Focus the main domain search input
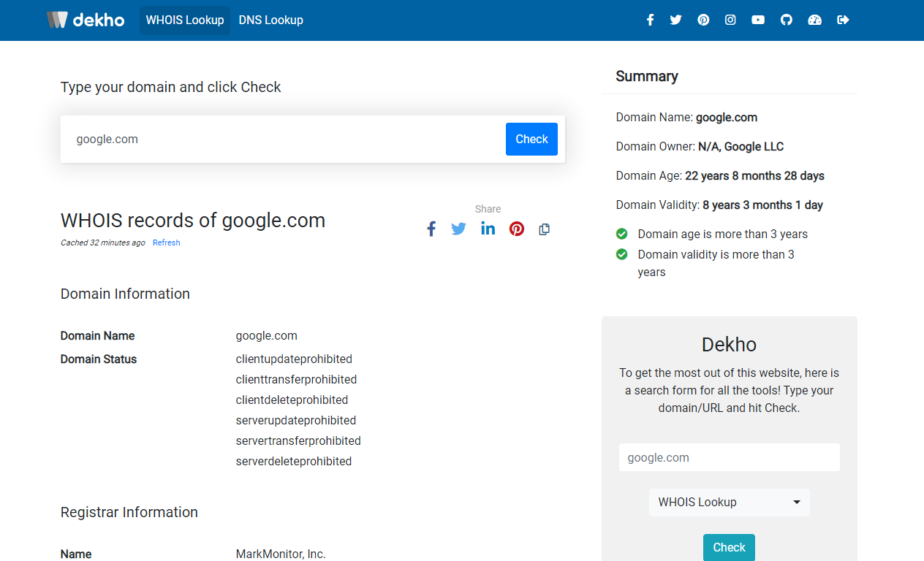The image size is (924, 561). pos(284,139)
